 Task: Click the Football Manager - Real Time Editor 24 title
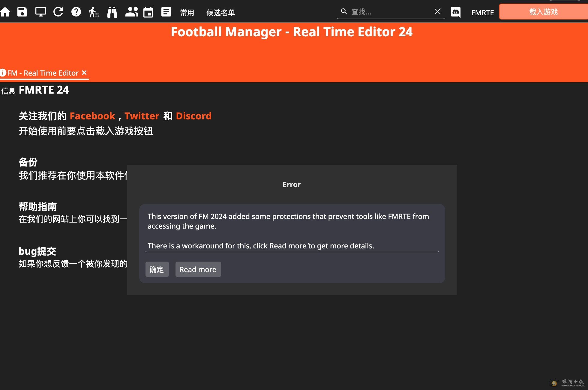pyautogui.click(x=292, y=32)
